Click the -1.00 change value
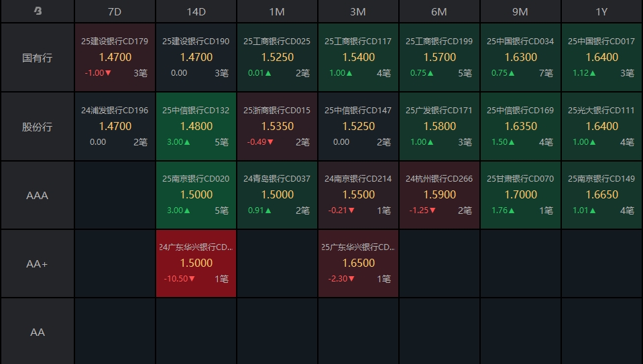This screenshot has height=364, width=643. (x=98, y=73)
